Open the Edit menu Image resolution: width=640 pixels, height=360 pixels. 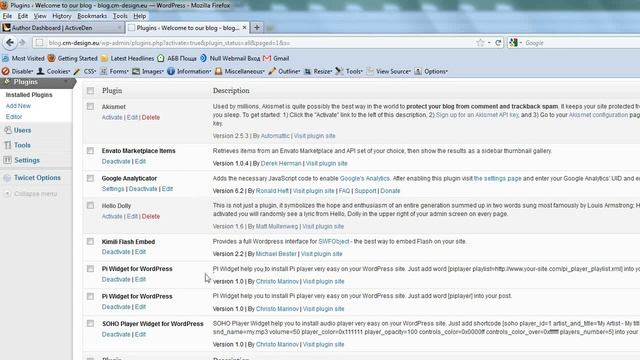[x=23, y=16]
